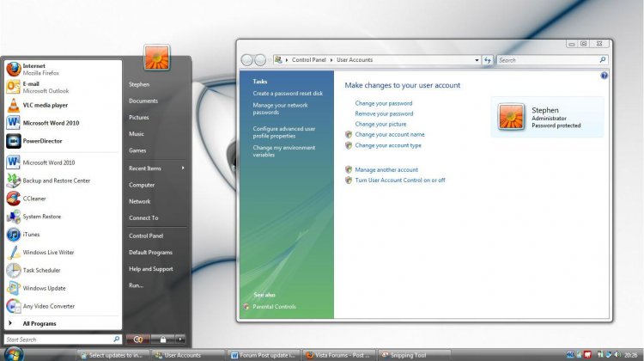Click the Back arrow in User Accounts
644x361 pixels.
(246, 60)
